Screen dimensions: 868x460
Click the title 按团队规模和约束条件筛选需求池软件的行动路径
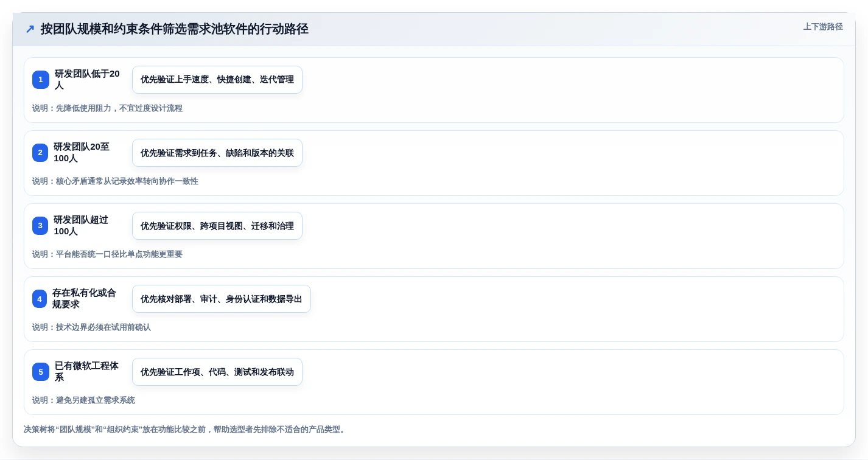click(x=175, y=29)
